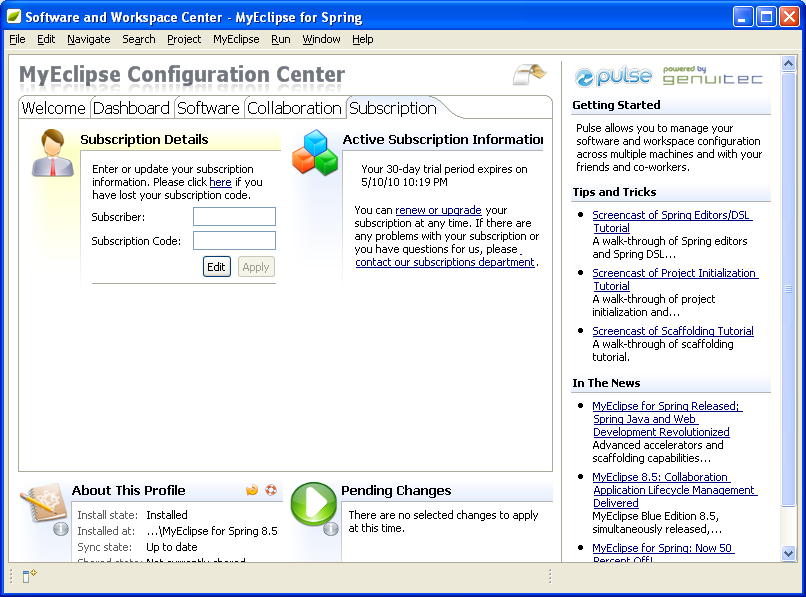Click the 'Getting Started' heading
Viewport: 806px width, 597px height.
click(616, 105)
